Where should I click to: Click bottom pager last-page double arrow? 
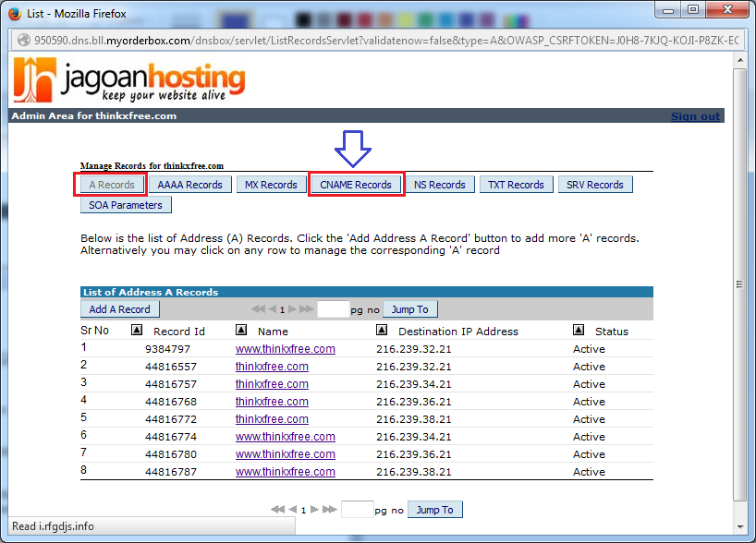click(x=330, y=509)
